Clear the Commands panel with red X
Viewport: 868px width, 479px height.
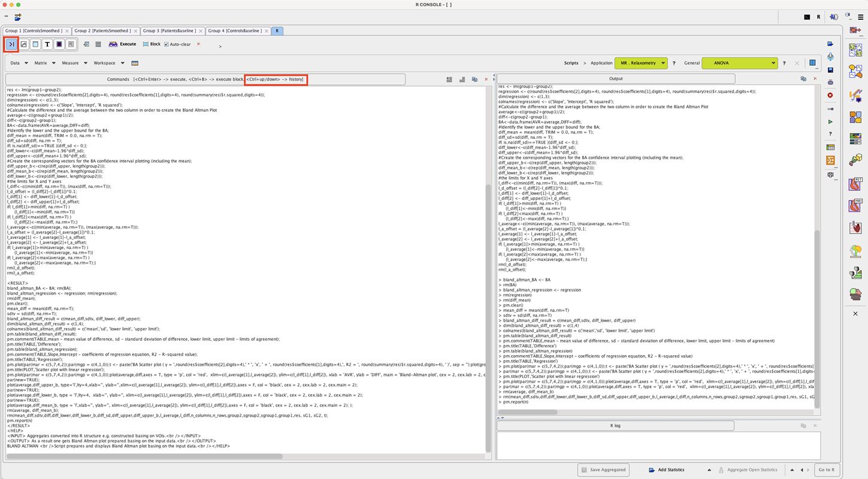point(486,79)
